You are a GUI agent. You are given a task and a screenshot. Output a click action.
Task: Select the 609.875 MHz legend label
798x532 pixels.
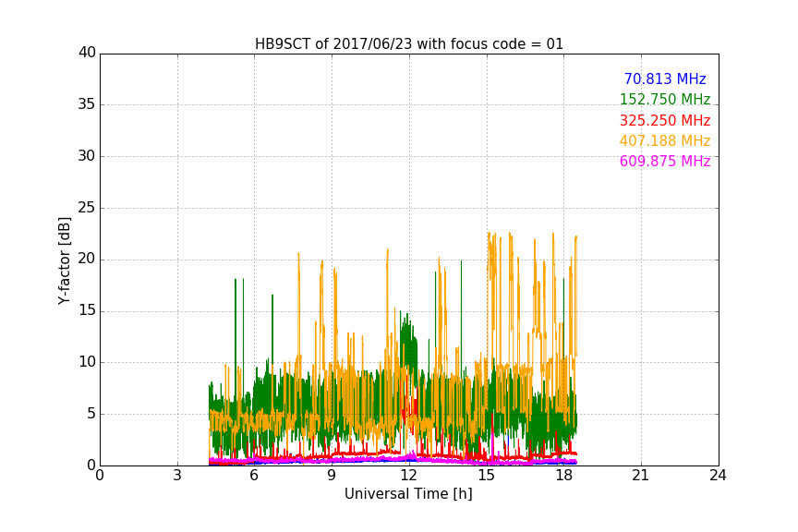(x=665, y=161)
